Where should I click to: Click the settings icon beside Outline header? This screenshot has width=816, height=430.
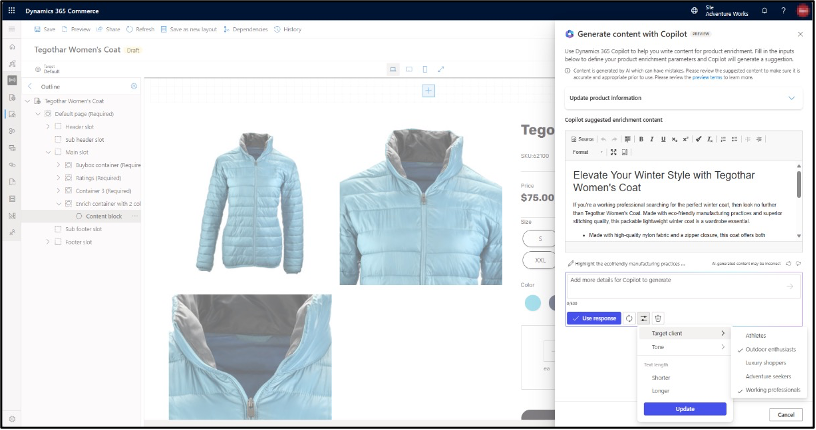134,86
